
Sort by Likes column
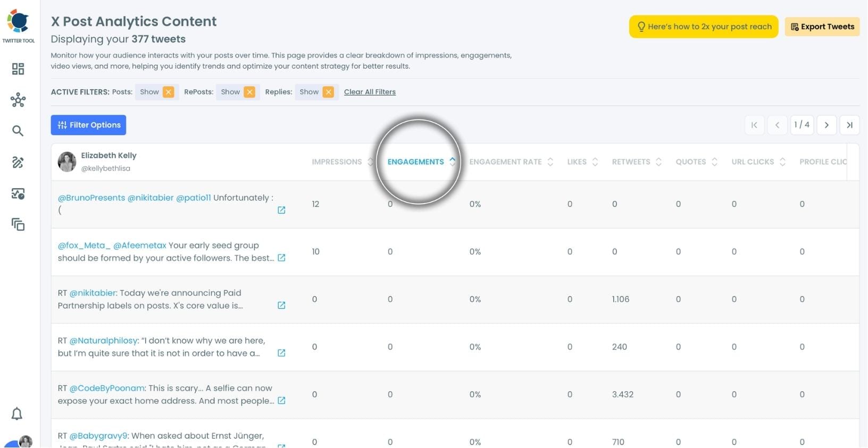tap(582, 162)
